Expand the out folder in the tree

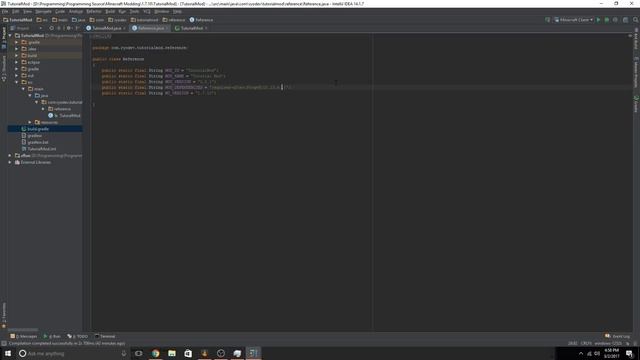[17, 76]
